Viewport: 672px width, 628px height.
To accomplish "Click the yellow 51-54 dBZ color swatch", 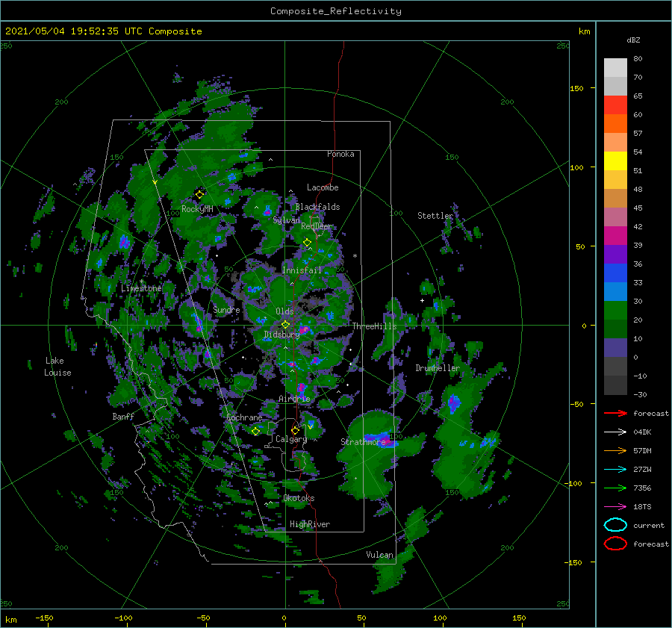I will [x=615, y=161].
